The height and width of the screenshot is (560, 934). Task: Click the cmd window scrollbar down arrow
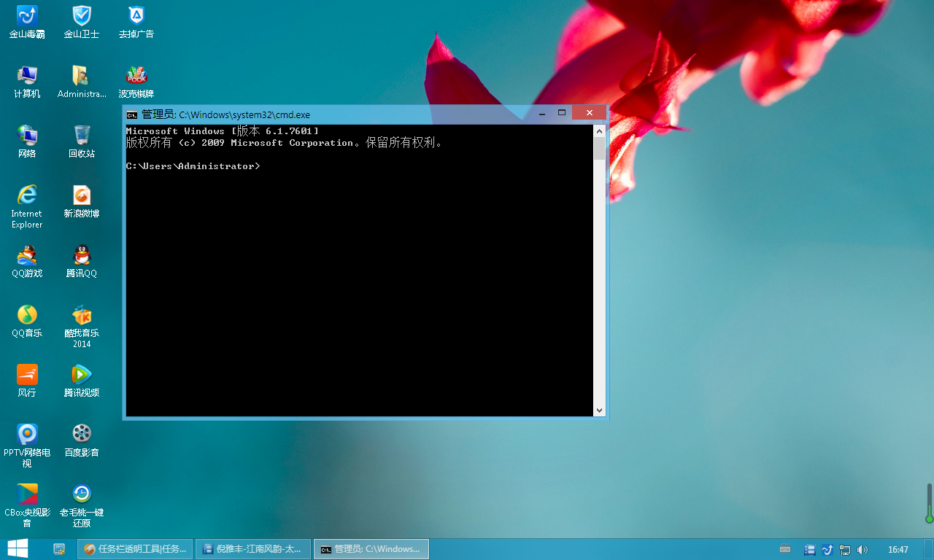click(599, 411)
